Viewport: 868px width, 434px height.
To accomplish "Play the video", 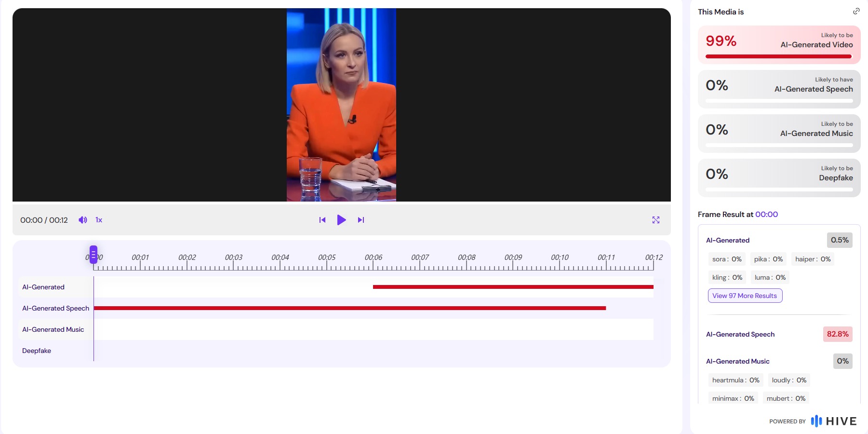I will [341, 220].
